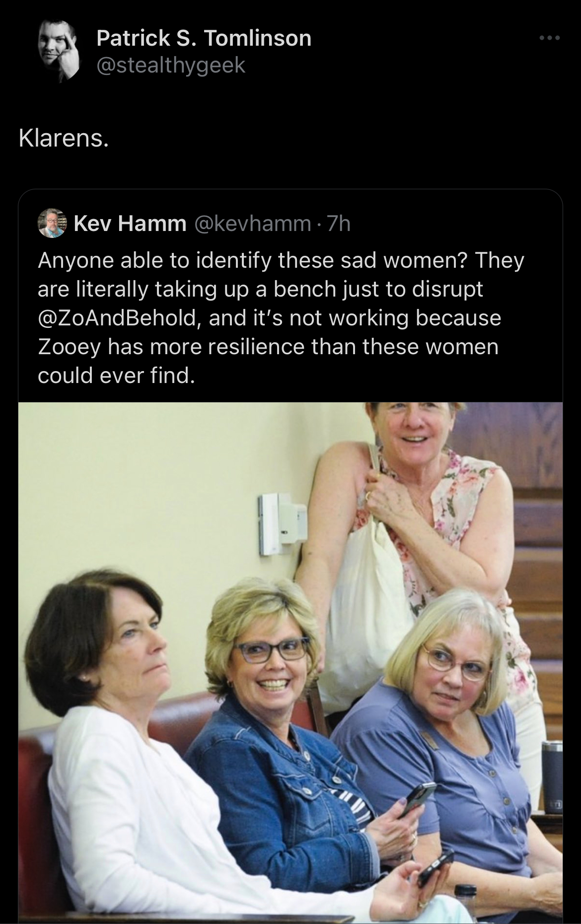Tap the "could ever find." closing line
The height and width of the screenshot is (924, 581).
pyautogui.click(x=115, y=376)
